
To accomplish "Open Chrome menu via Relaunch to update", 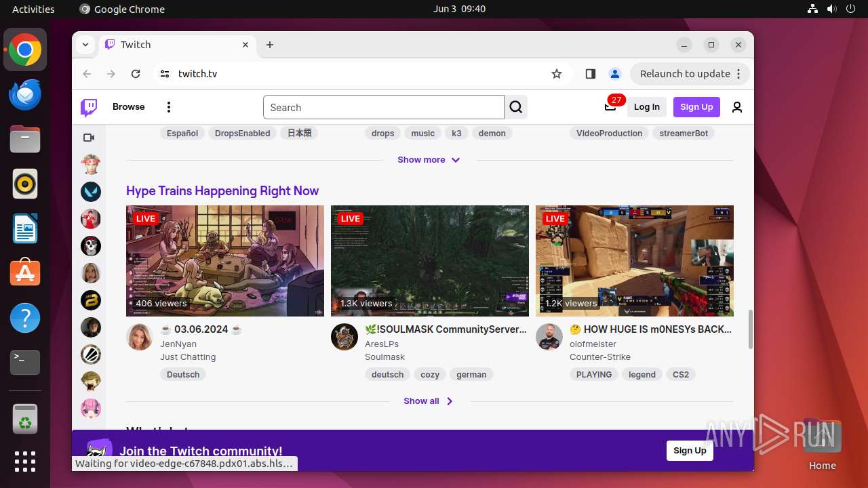I will tap(690, 74).
